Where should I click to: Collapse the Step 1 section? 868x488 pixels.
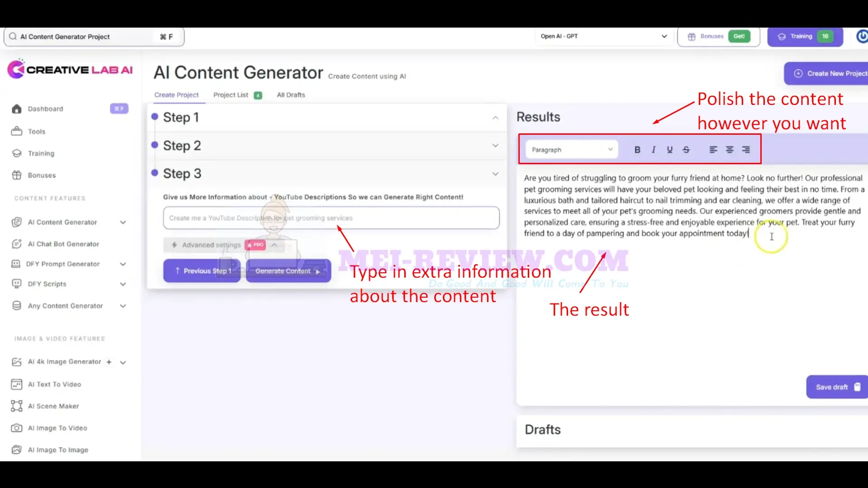coord(496,118)
